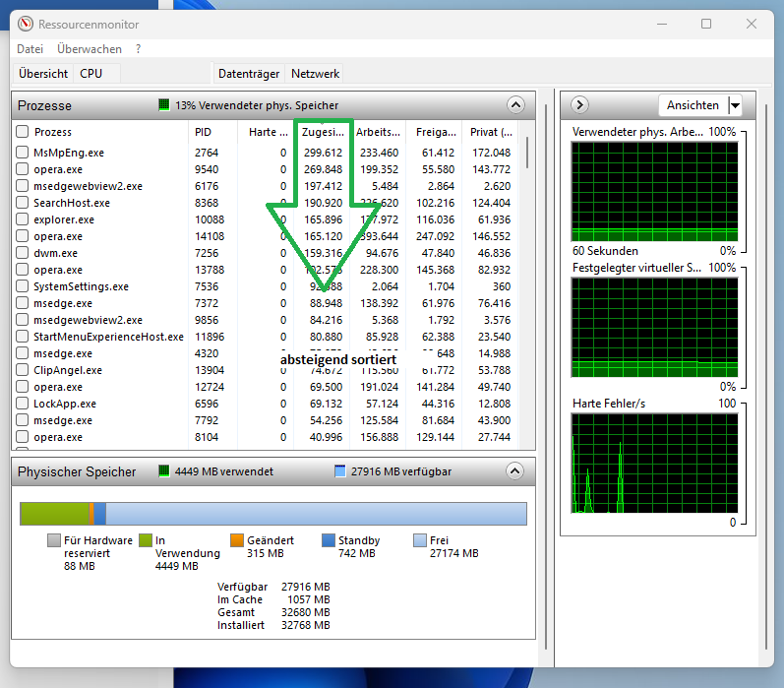
Task: Check the explorer.exe checkbox
Action: pos(22,219)
